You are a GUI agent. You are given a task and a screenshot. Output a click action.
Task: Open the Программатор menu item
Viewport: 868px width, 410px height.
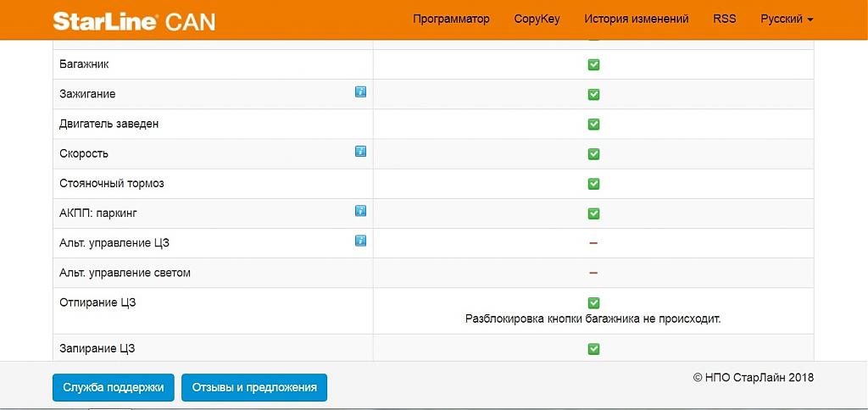pos(451,19)
